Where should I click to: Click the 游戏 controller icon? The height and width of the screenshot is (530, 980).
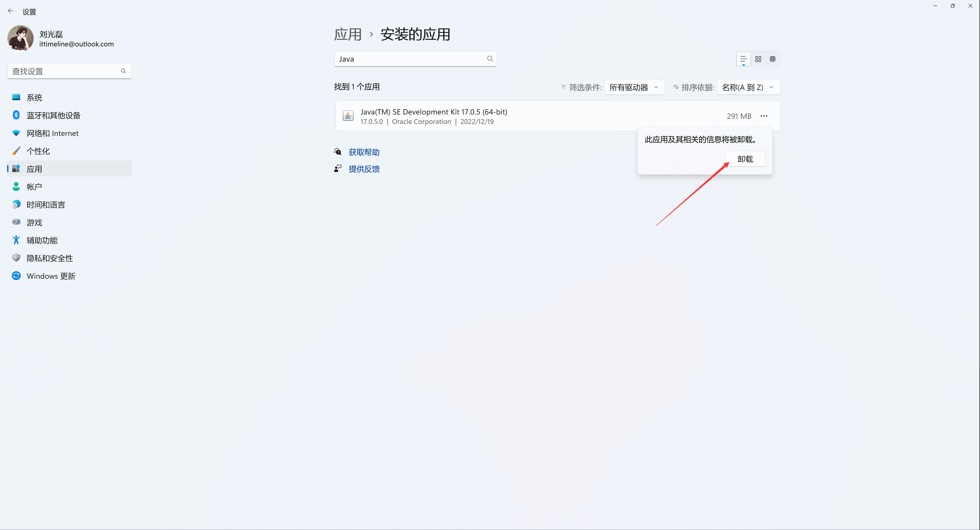(16, 222)
